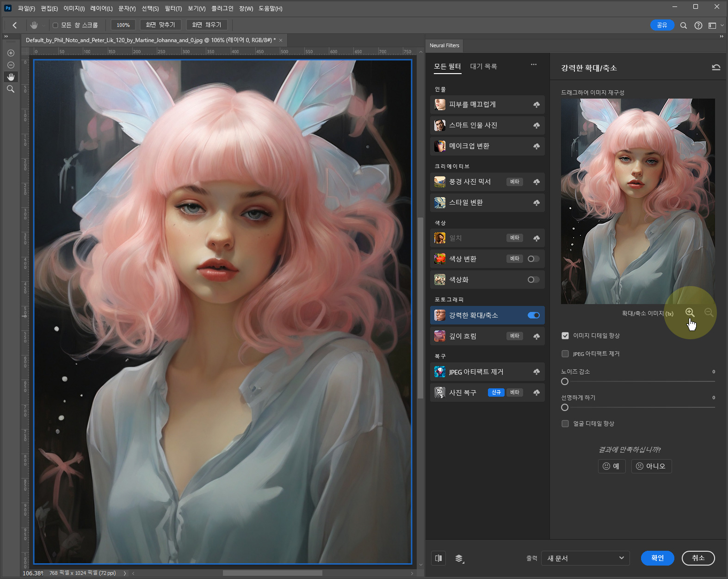Open the 도움말(H) menu
728x579 pixels.
click(270, 8)
